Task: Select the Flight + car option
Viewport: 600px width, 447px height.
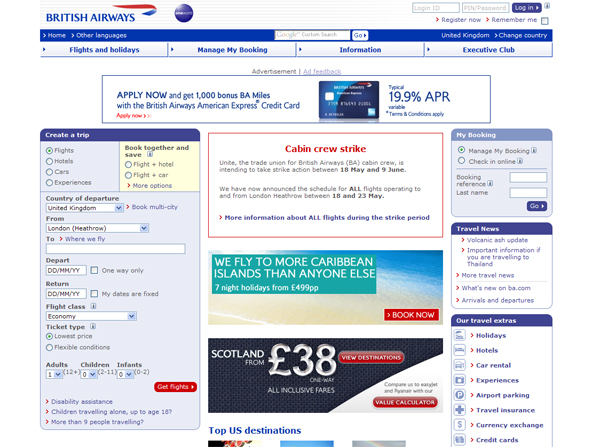Action: pyautogui.click(x=129, y=175)
